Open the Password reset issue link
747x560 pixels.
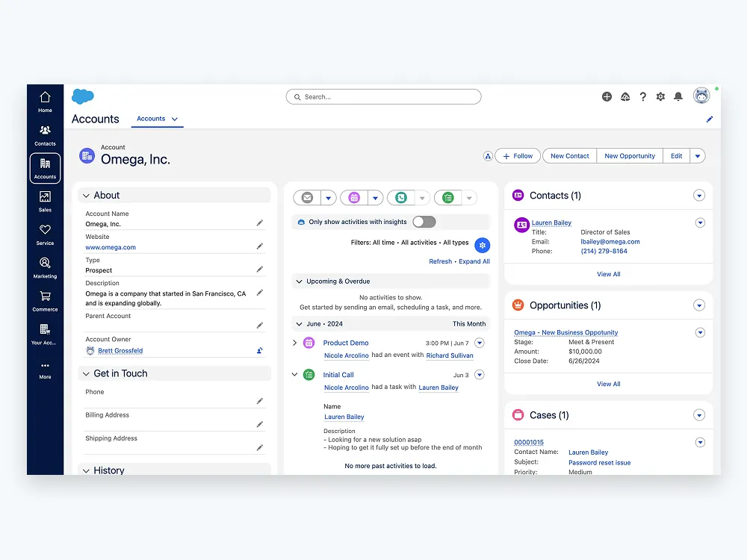coord(599,463)
